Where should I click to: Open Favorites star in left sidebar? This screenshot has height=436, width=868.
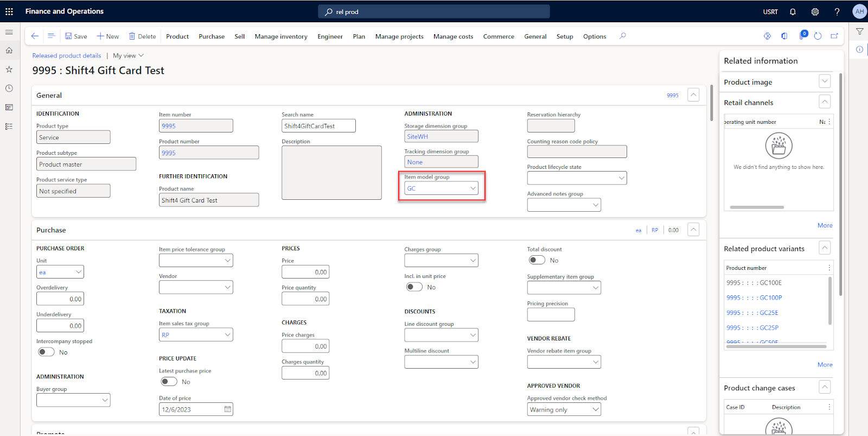pyautogui.click(x=9, y=69)
